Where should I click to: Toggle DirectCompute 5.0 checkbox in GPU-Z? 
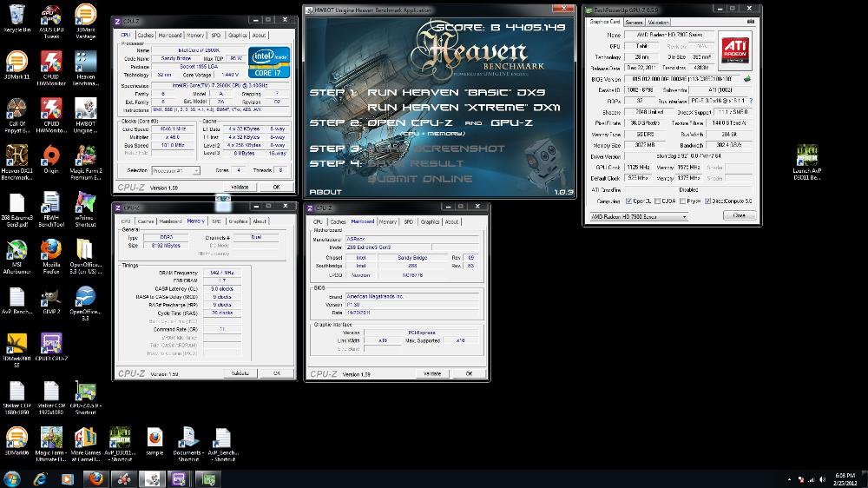click(707, 201)
